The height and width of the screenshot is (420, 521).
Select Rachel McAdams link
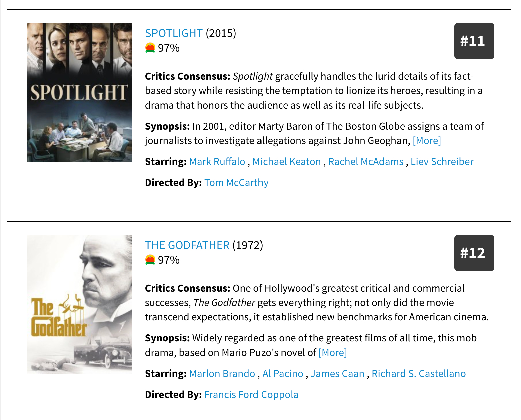tap(366, 162)
